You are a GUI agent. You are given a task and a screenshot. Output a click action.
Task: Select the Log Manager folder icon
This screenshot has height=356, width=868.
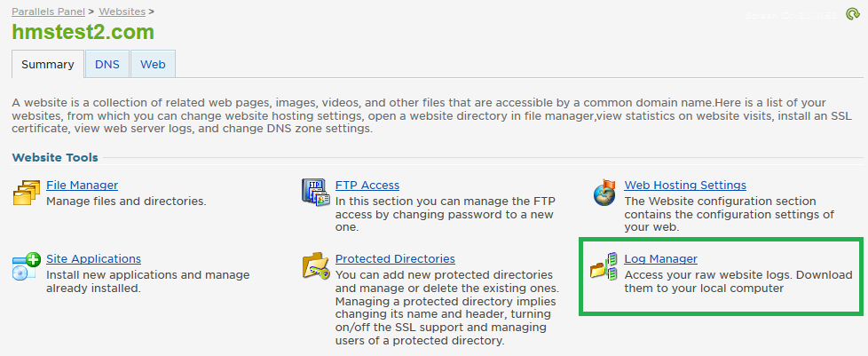[604, 266]
